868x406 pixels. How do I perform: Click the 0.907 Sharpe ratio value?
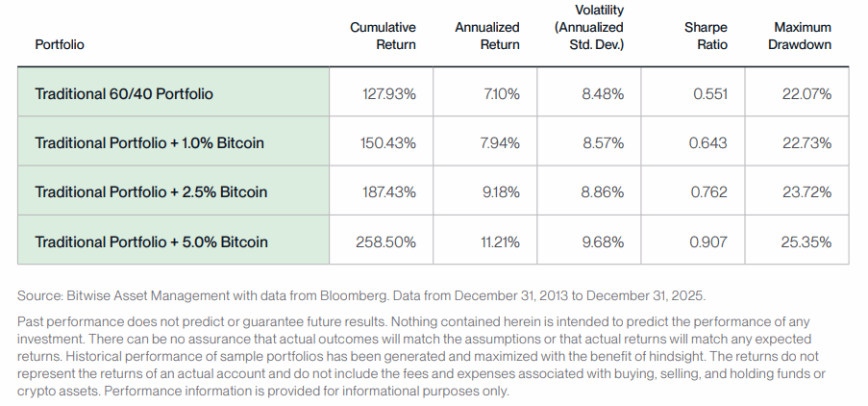(708, 241)
